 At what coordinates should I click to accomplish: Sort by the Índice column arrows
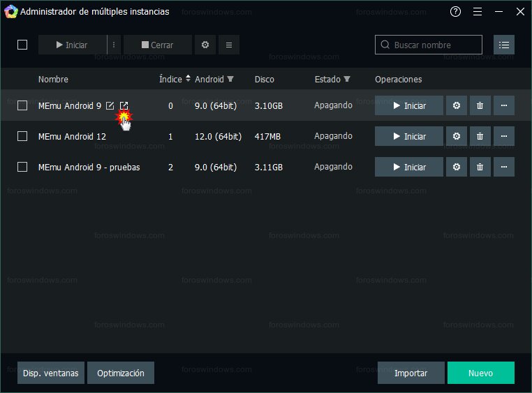point(188,79)
